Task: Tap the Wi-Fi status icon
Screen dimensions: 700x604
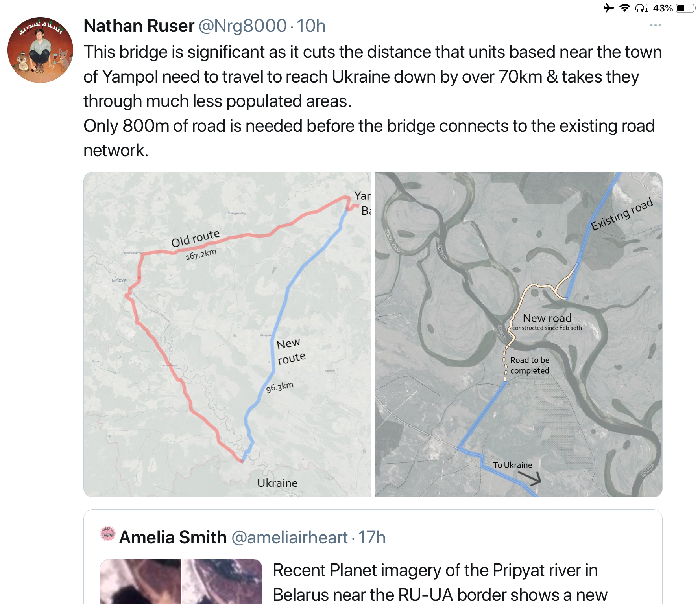Action: [x=624, y=8]
